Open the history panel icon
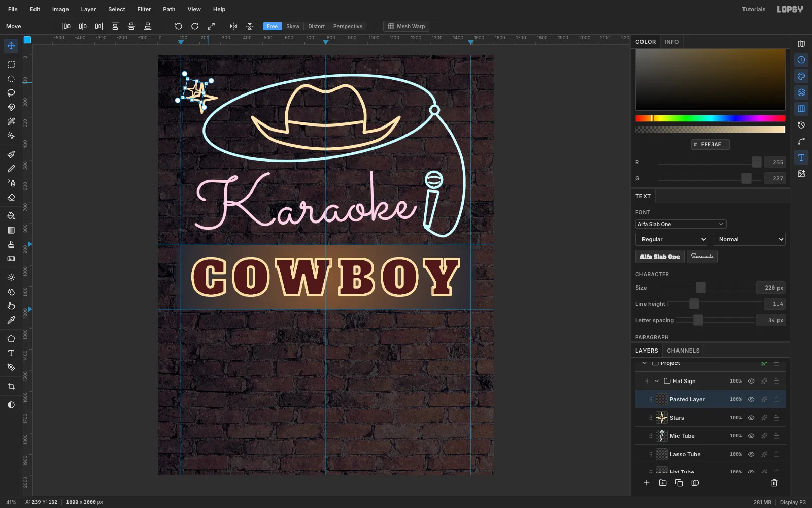This screenshot has height=508, width=812. click(801, 125)
